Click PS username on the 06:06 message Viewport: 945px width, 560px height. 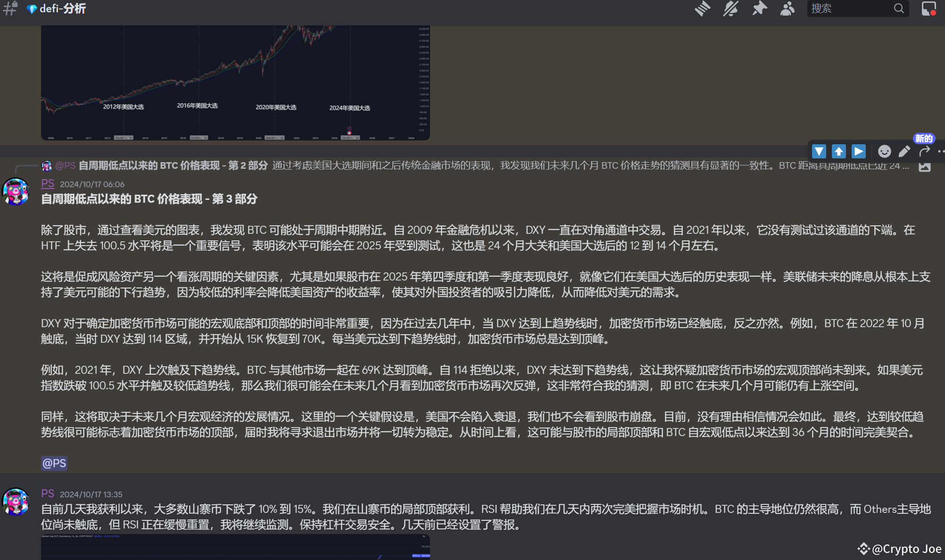[x=48, y=184]
